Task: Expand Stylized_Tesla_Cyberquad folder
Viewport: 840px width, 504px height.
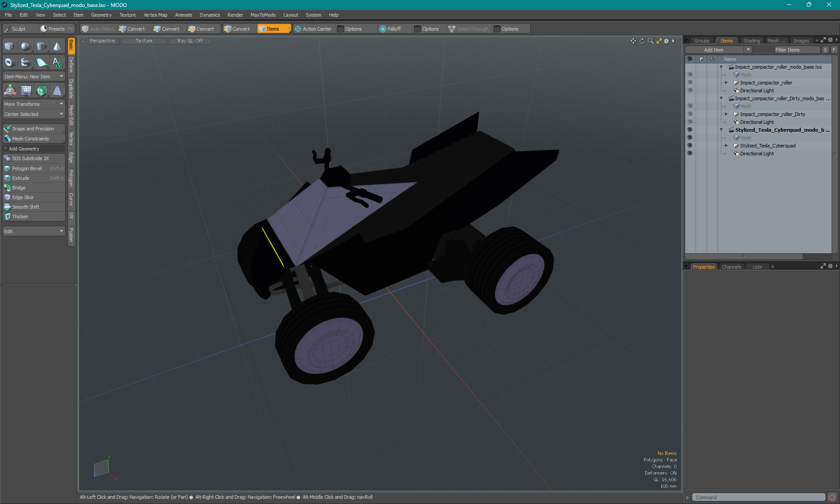Action: 726,146
